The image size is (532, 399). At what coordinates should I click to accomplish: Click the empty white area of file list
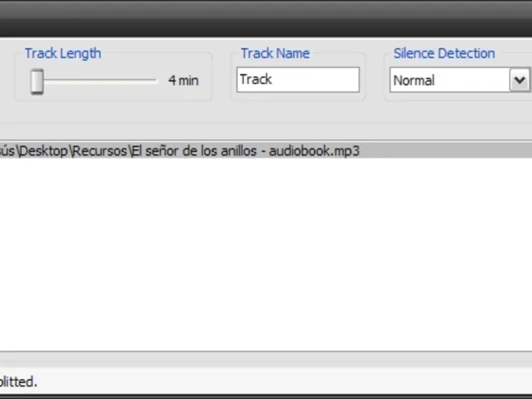(266, 253)
